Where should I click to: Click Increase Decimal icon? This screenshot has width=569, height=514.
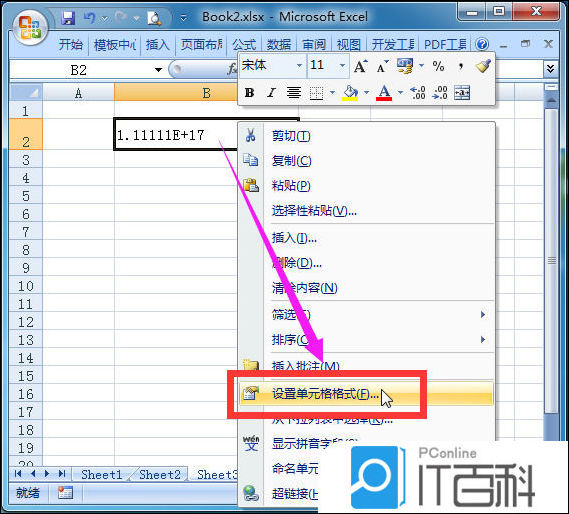point(417,93)
